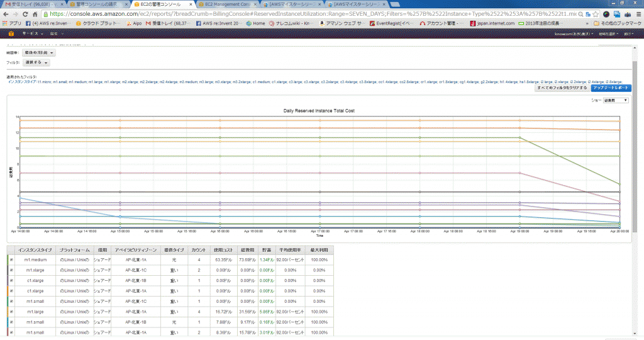
Task: Click the round color-wheel extension icon
Action: pos(606,14)
